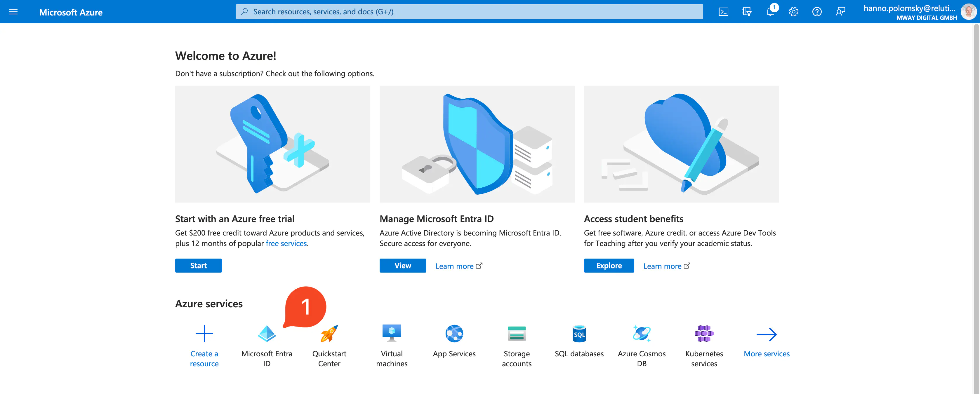Click Create a resource plus icon
980x394 pixels.
204,334
